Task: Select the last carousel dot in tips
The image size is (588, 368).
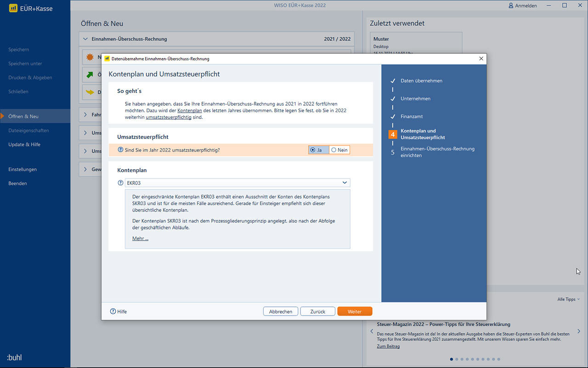Action: (499, 359)
